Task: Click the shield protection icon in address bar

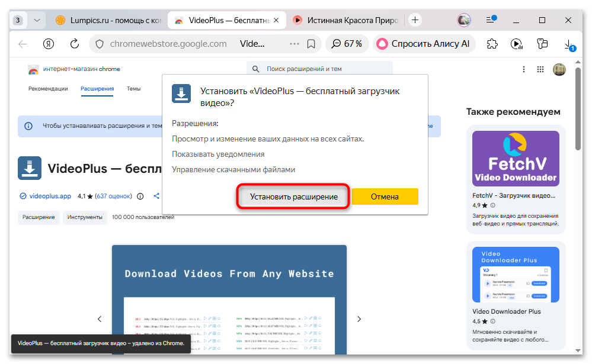Action: (100, 44)
